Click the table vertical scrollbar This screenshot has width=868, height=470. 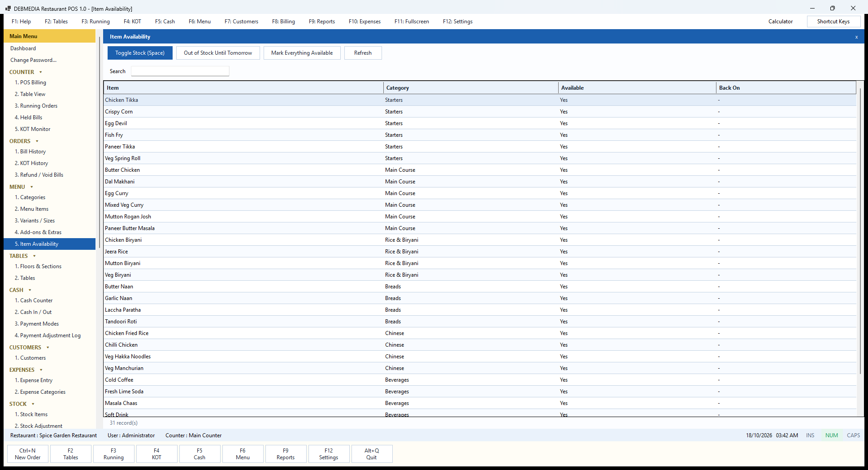coord(860,231)
